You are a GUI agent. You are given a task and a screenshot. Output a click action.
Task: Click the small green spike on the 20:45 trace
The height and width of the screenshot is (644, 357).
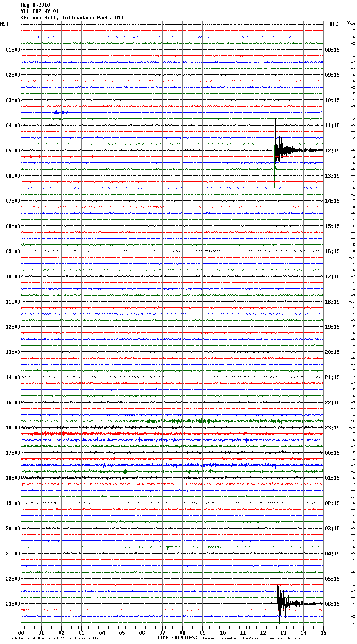[167, 547]
